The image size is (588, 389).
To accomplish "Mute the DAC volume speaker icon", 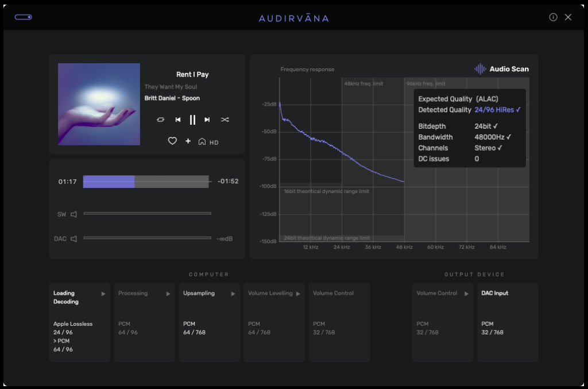I will (x=73, y=238).
